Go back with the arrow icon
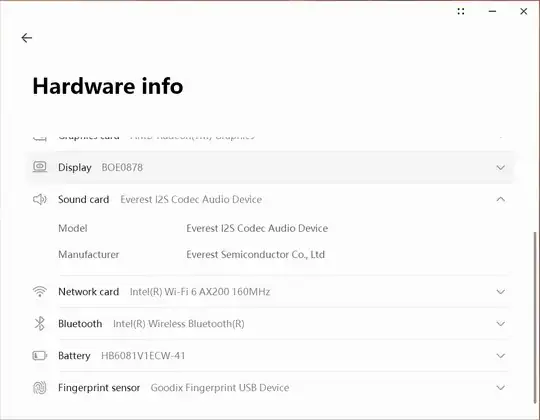Viewport: 540px width, 420px height. (x=27, y=38)
